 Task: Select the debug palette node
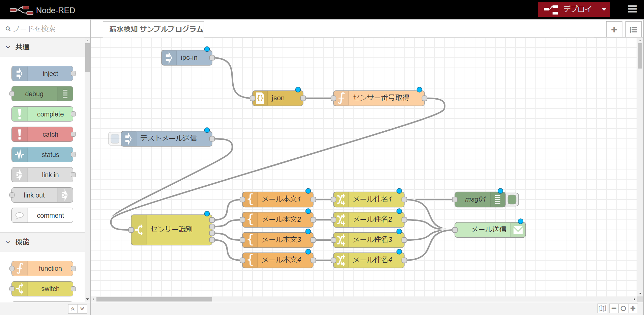click(x=42, y=94)
